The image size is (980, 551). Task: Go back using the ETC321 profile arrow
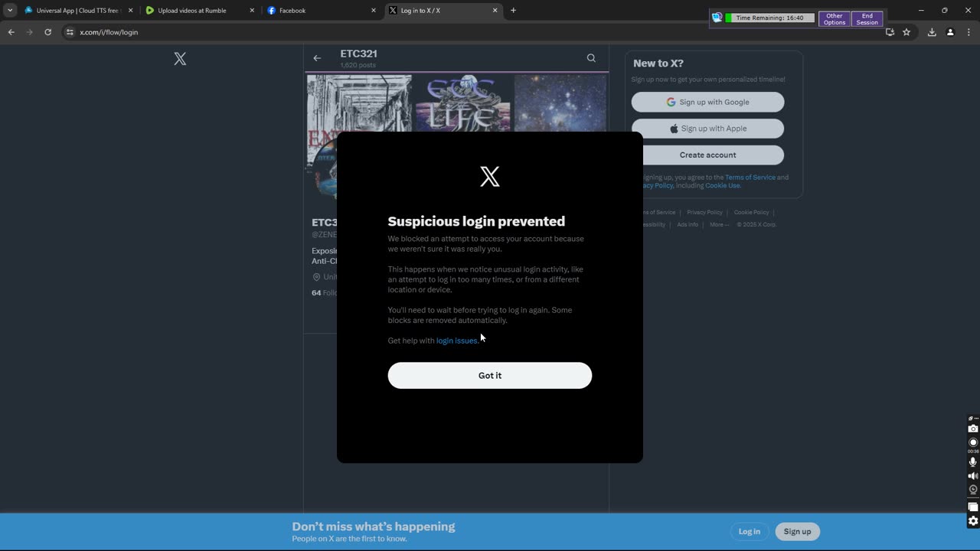point(317,58)
